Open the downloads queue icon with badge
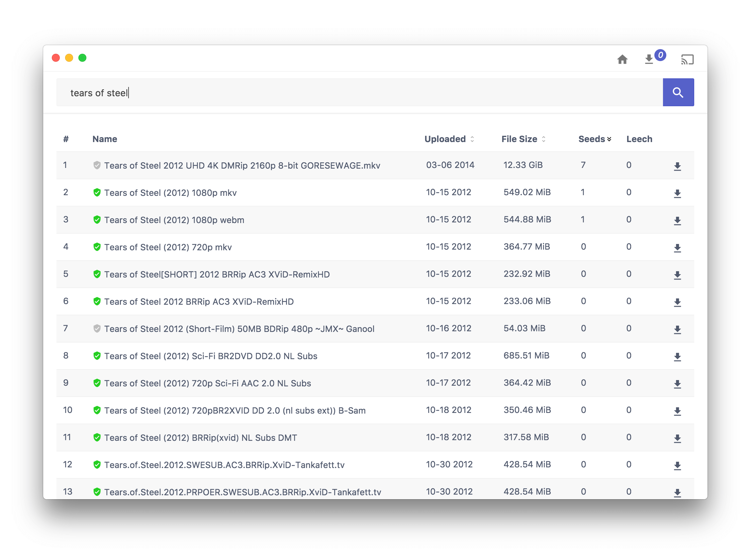This screenshot has height=555, width=756. 649,59
